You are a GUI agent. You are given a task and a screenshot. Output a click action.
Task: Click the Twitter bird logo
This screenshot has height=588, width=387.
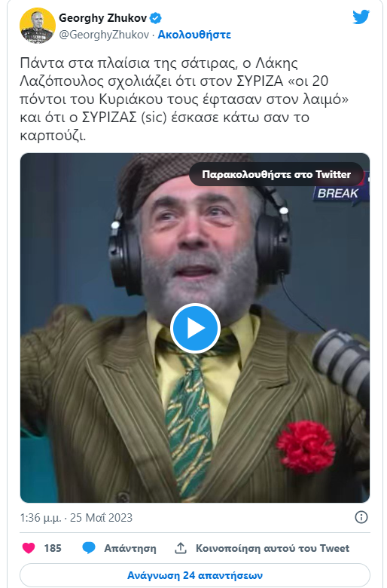point(361,17)
